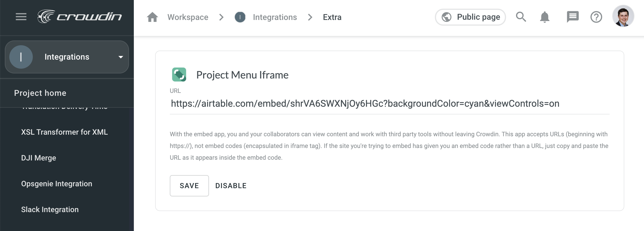This screenshot has height=231, width=644.
Task: Open the notifications bell
Action: point(545,17)
